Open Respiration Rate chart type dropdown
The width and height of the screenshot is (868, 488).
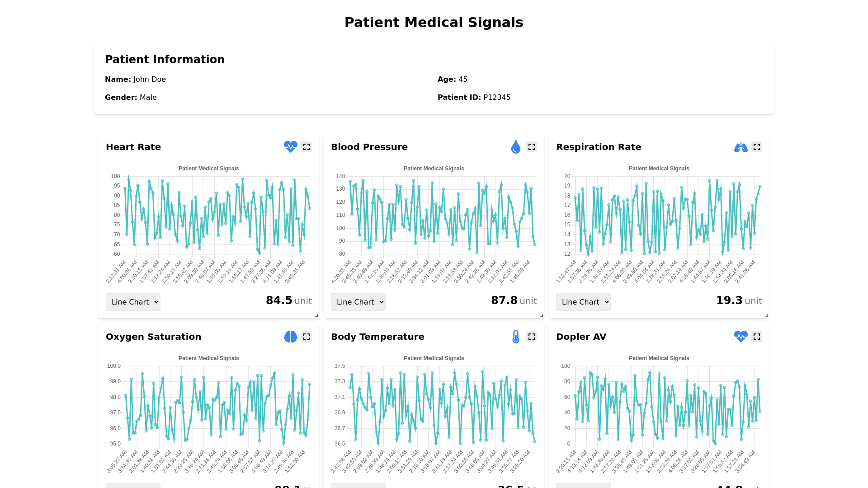coord(583,302)
